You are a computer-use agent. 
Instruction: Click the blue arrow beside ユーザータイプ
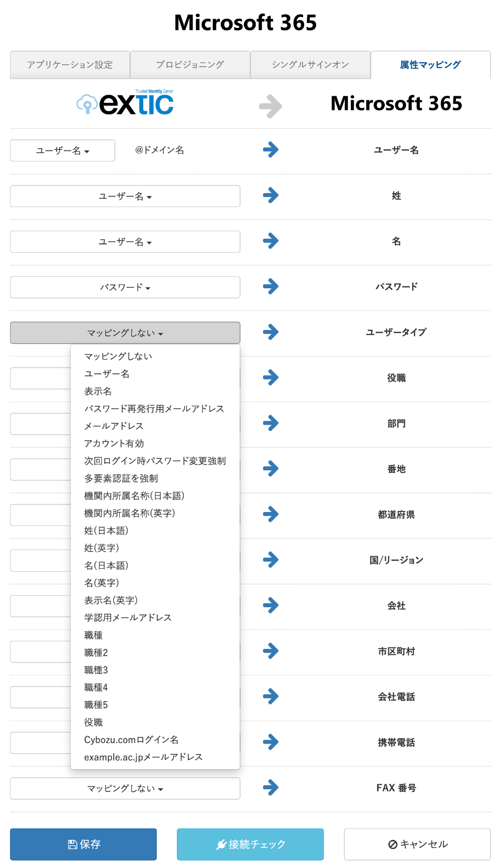click(x=271, y=332)
